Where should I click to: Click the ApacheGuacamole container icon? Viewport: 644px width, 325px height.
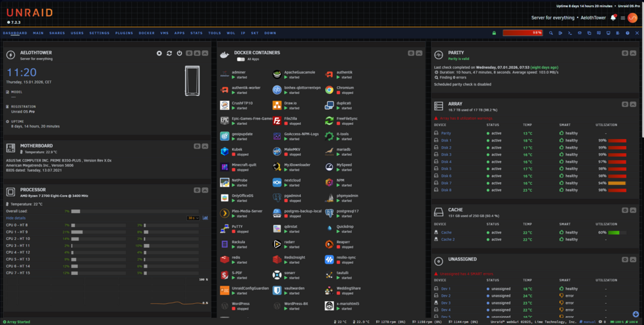coord(277,74)
